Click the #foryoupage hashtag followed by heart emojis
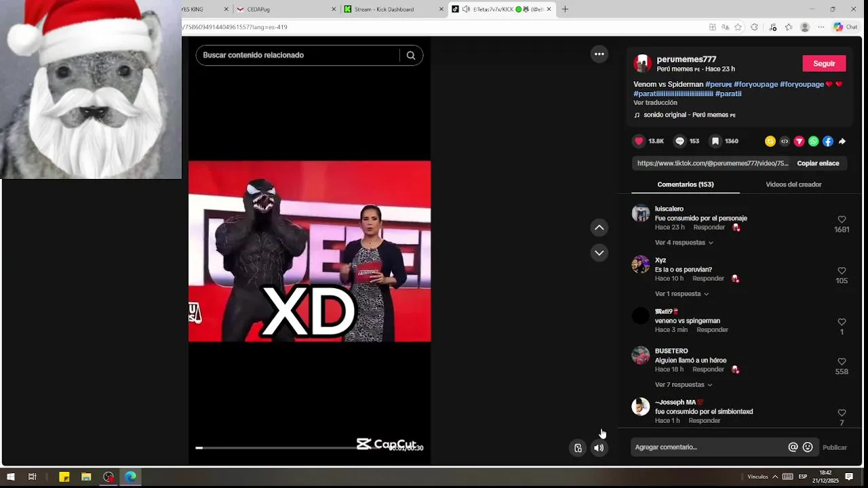This screenshot has height=488, width=868. (802, 84)
